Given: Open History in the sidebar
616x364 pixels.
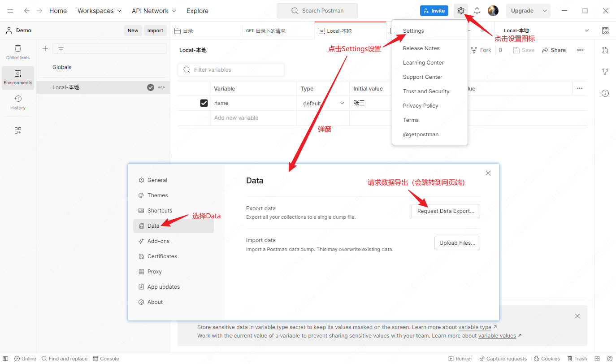Looking at the screenshot, I should point(18,103).
